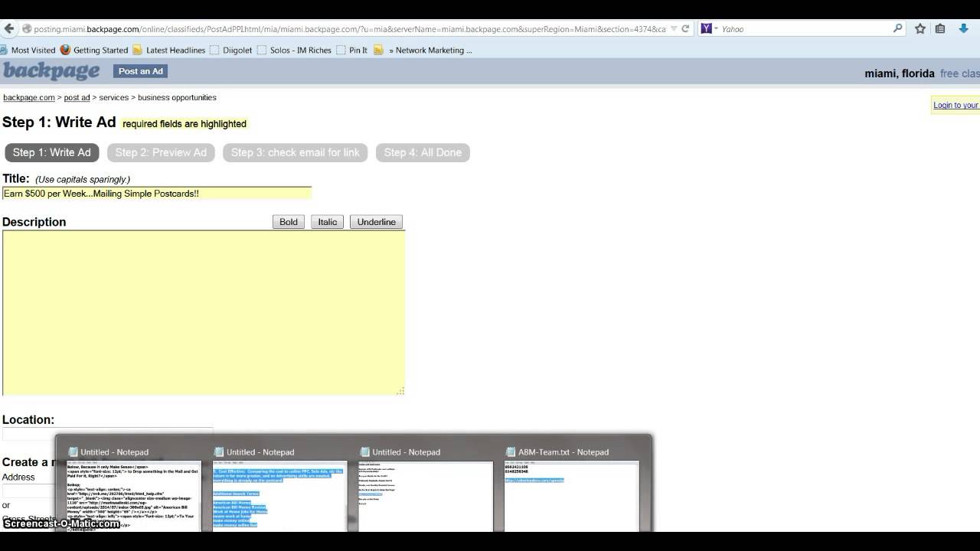Select Step 2: Preview Ad tab
Screen dimensions: 980x551
[x=161, y=152]
